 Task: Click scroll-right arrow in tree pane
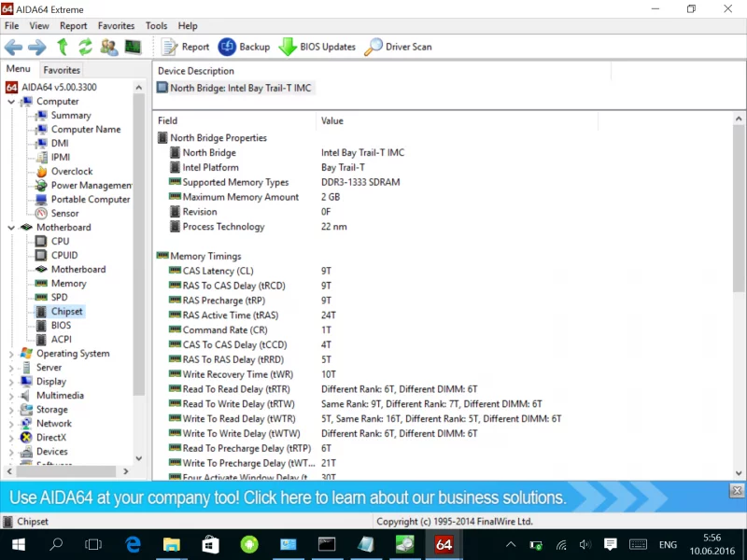click(126, 471)
